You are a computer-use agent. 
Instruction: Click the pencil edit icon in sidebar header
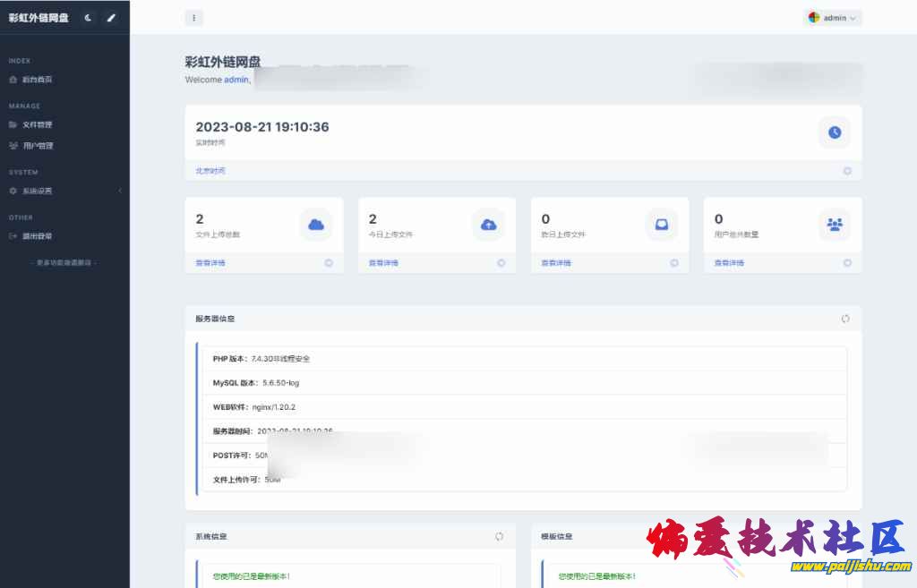[111, 18]
